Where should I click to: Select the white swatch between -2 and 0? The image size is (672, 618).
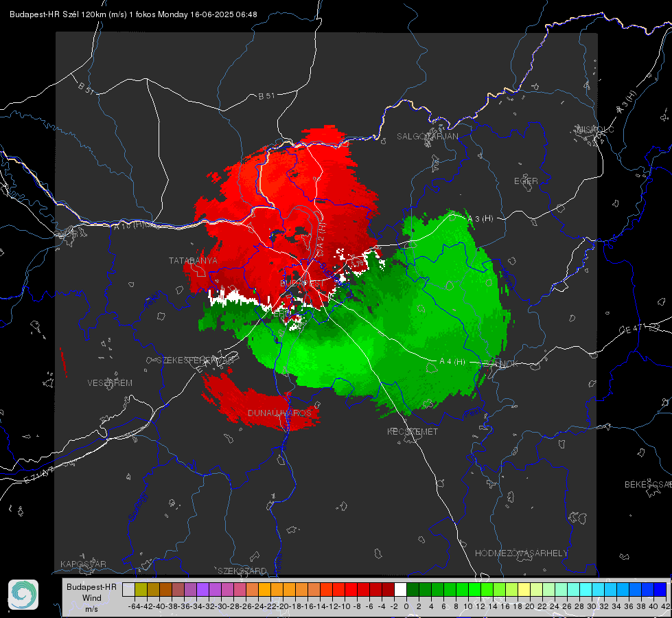coord(400,590)
